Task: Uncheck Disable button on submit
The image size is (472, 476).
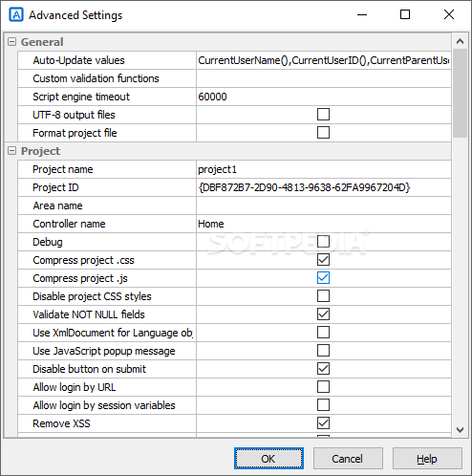Action: tap(323, 369)
